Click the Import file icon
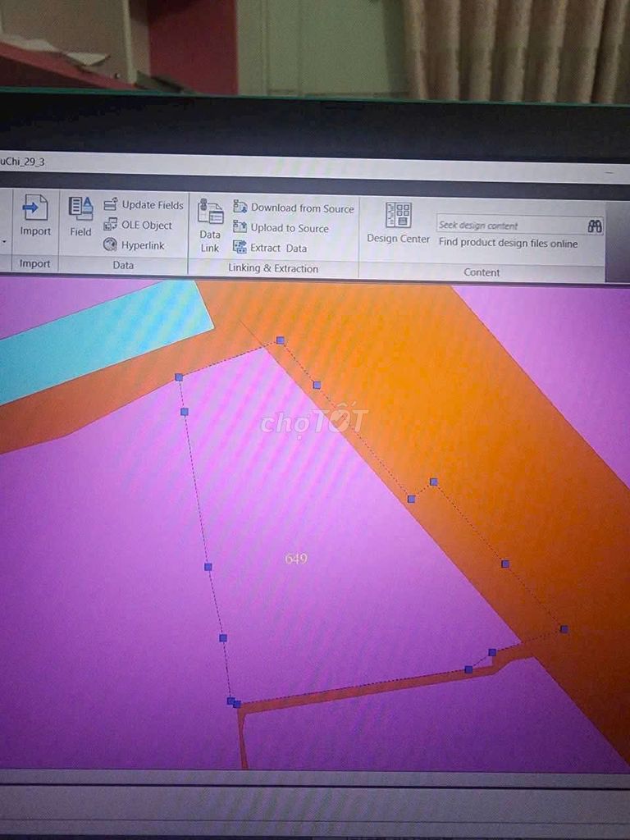 coord(35,210)
